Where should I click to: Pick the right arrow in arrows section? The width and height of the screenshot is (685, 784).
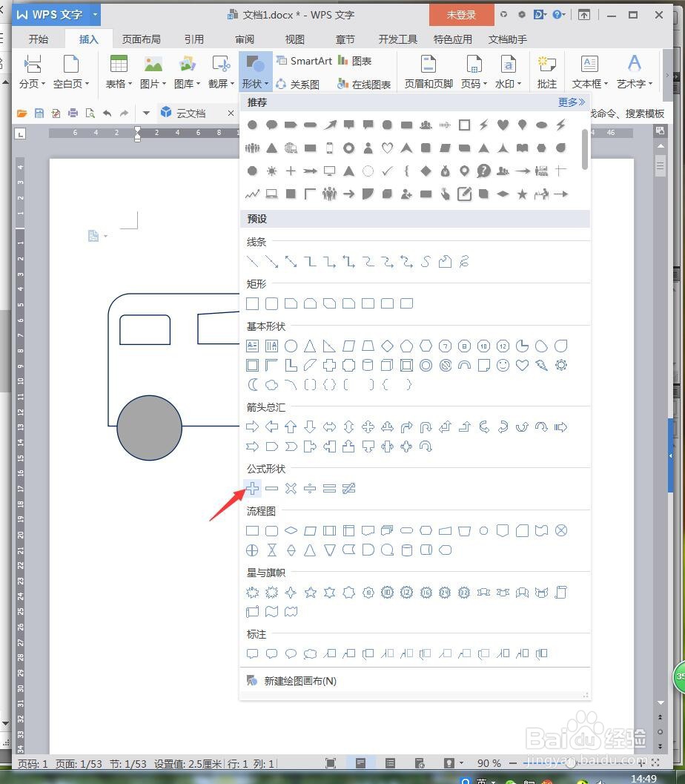coord(252,427)
